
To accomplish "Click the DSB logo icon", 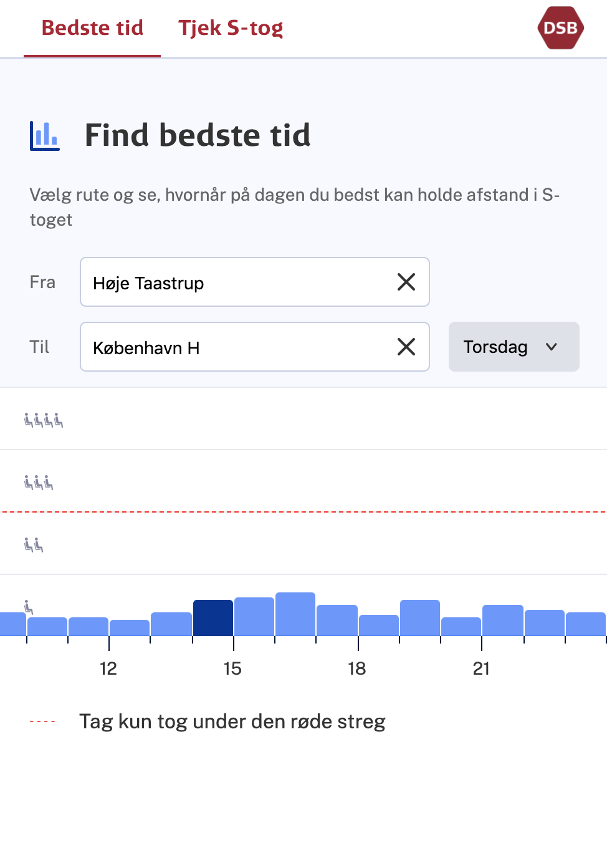I will click(x=560, y=28).
